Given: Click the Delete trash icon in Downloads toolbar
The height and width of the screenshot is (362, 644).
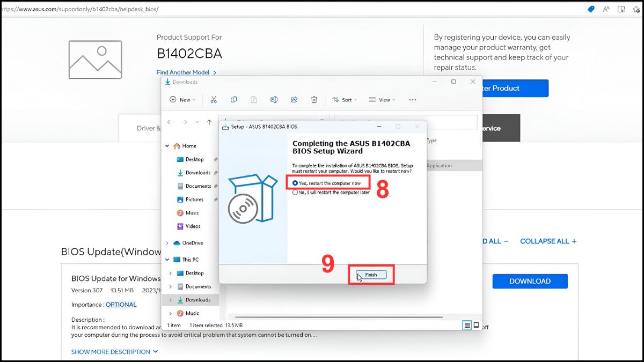Looking at the screenshot, I should pos(314,100).
